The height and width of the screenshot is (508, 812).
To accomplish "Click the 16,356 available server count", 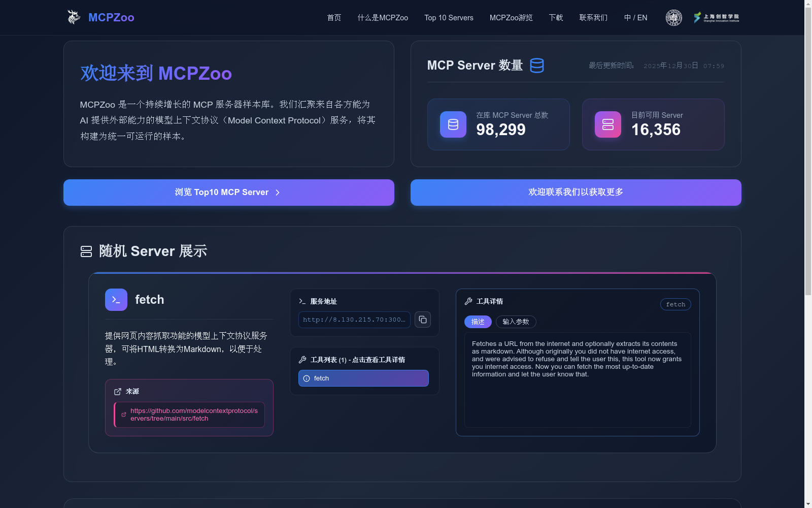I will 656,130.
